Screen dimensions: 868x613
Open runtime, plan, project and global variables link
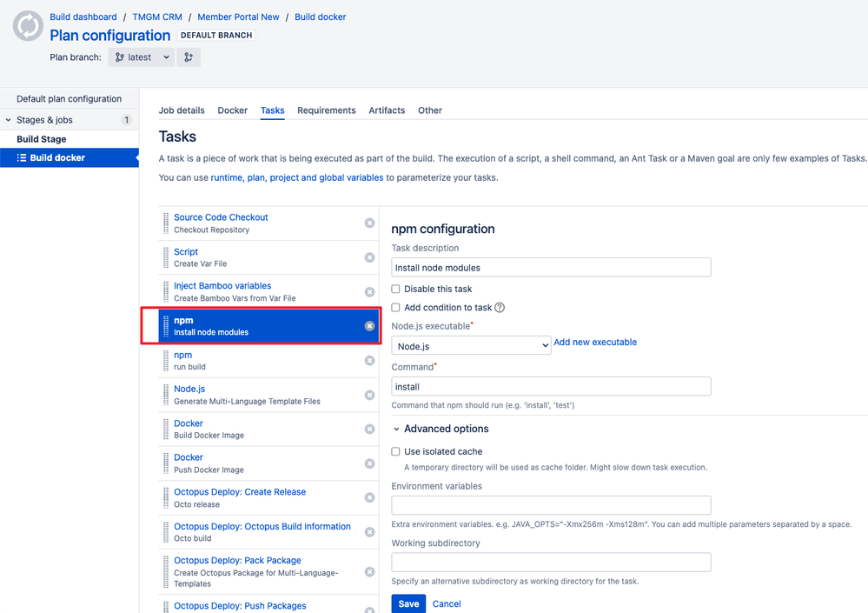(296, 177)
